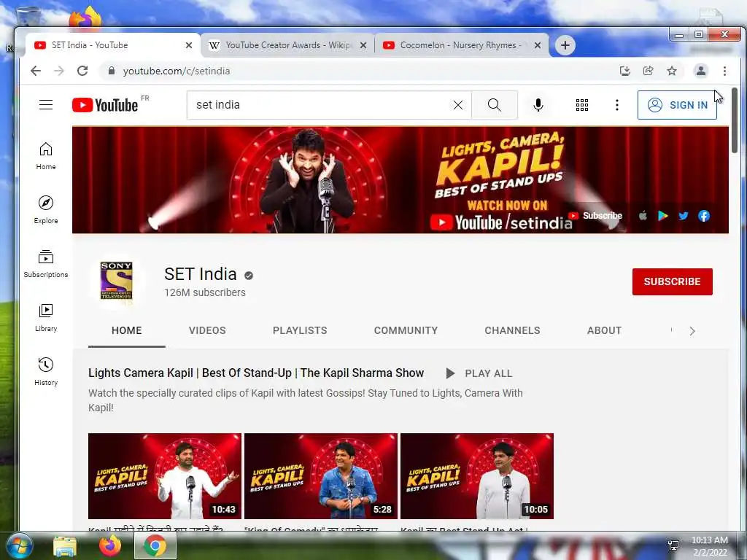
Task: Click PLAY ALL for the Kapil playlist
Action: (x=479, y=373)
